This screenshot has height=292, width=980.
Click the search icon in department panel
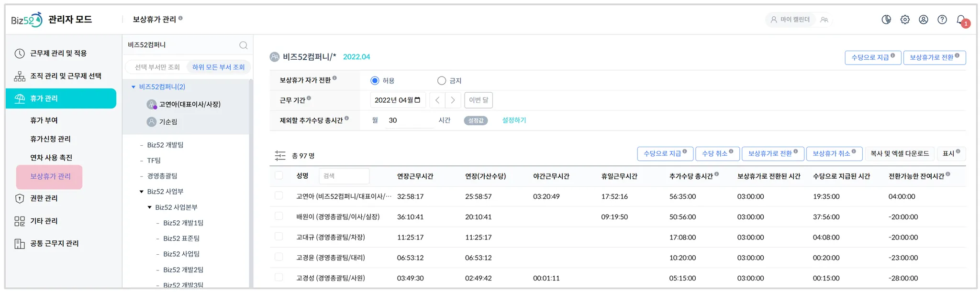click(x=243, y=45)
